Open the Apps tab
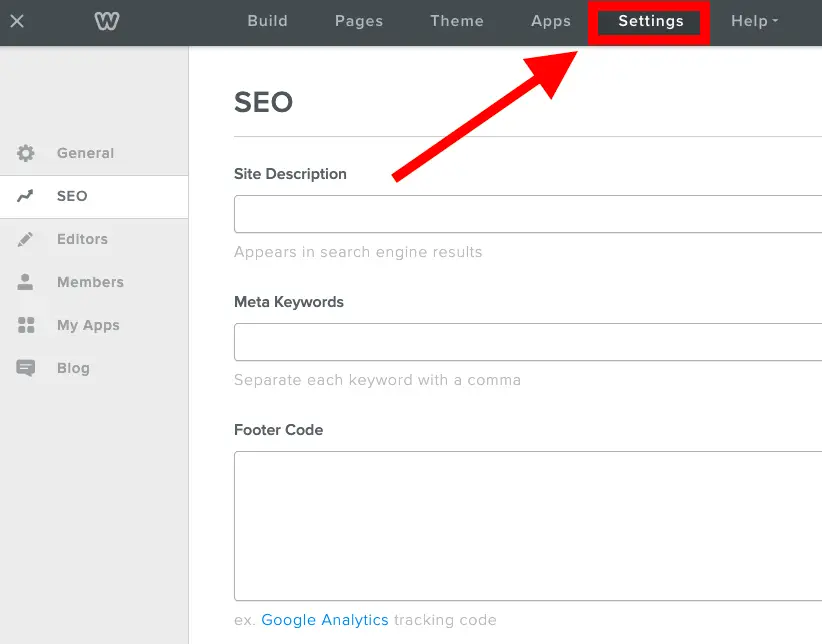The width and height of the screenshot is (822, 644). 551,21
